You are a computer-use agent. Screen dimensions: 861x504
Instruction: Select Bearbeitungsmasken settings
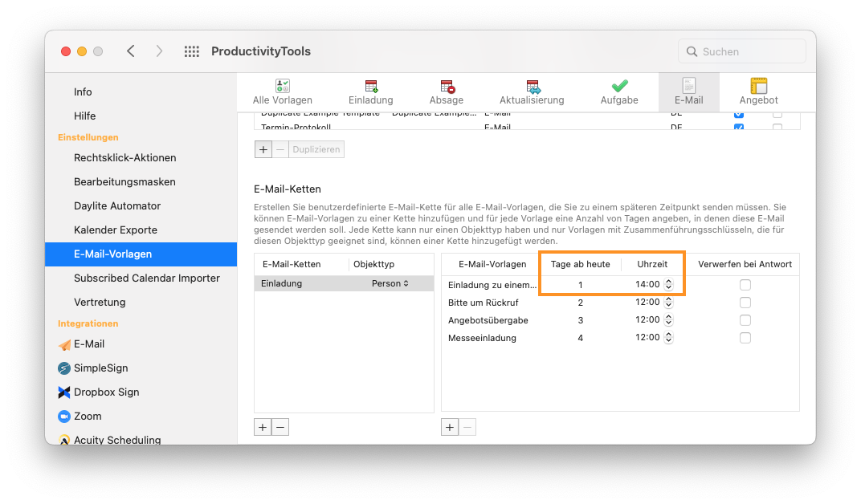click(x=124, y=182)
